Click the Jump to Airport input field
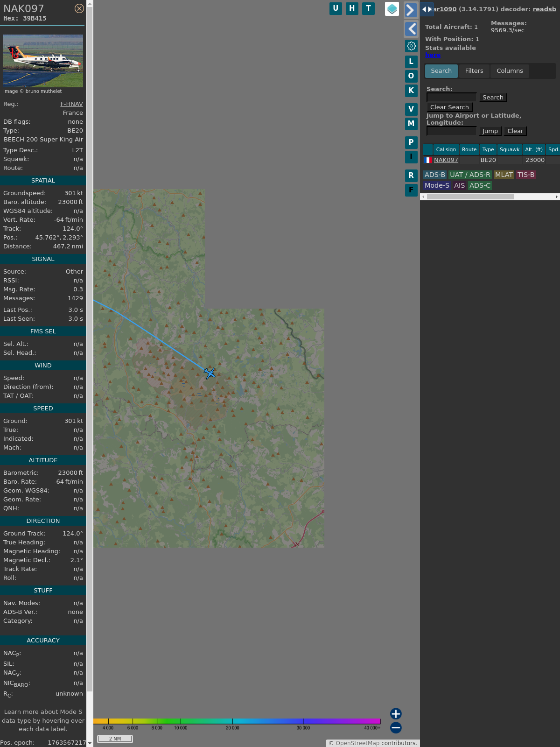This screenshot has height=747, width=560. [x=451, y=131]
